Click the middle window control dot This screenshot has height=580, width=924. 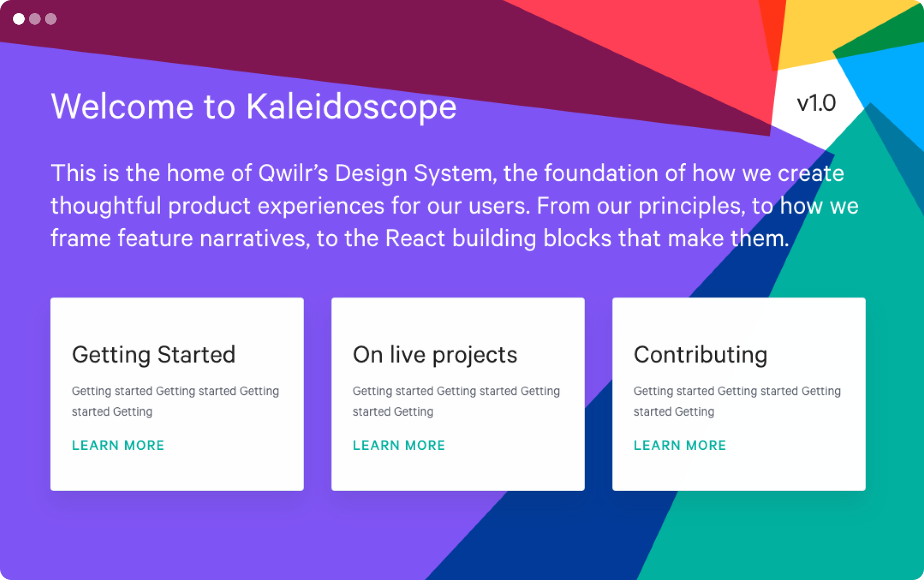coord(35,19)
